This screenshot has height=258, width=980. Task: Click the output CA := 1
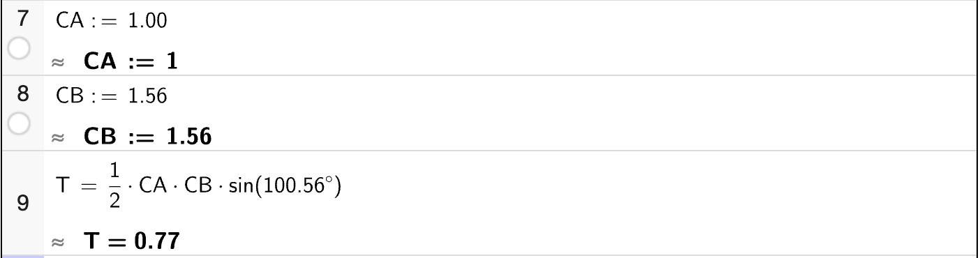pos(131,61)
